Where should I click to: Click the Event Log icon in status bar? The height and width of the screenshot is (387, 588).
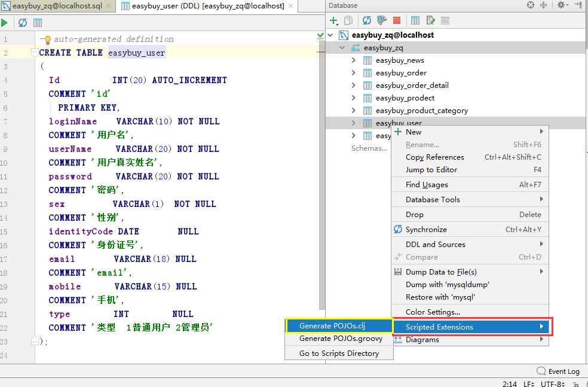click(541, 371)
